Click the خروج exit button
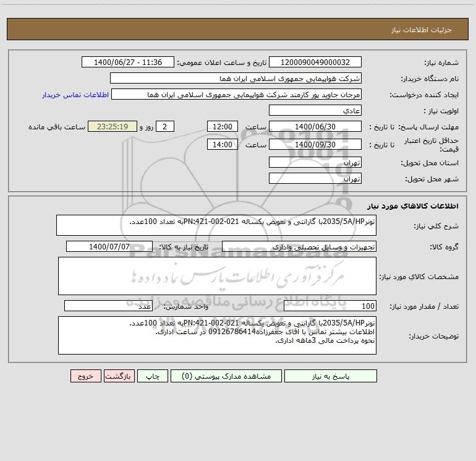The height and width of the screenshot is (461, 476). 85,376
